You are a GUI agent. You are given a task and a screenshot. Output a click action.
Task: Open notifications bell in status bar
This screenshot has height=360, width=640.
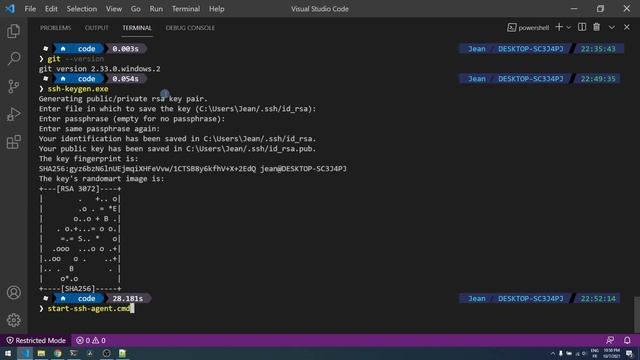[627, 340]
